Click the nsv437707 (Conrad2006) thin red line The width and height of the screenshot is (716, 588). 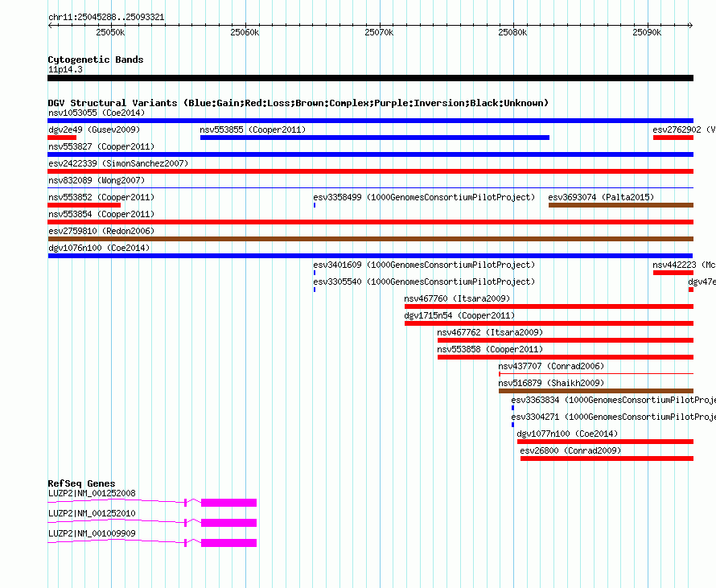pyautogui.click(x=596, y=374)
